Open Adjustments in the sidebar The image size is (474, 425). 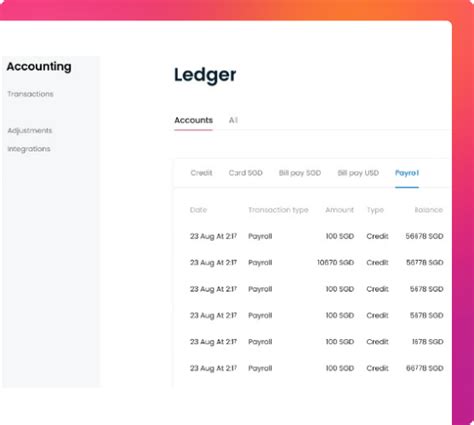pos(30,130)
